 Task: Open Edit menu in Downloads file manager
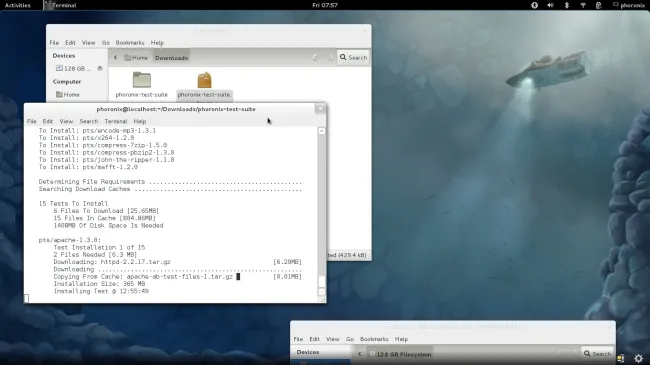tap(70, 43)
